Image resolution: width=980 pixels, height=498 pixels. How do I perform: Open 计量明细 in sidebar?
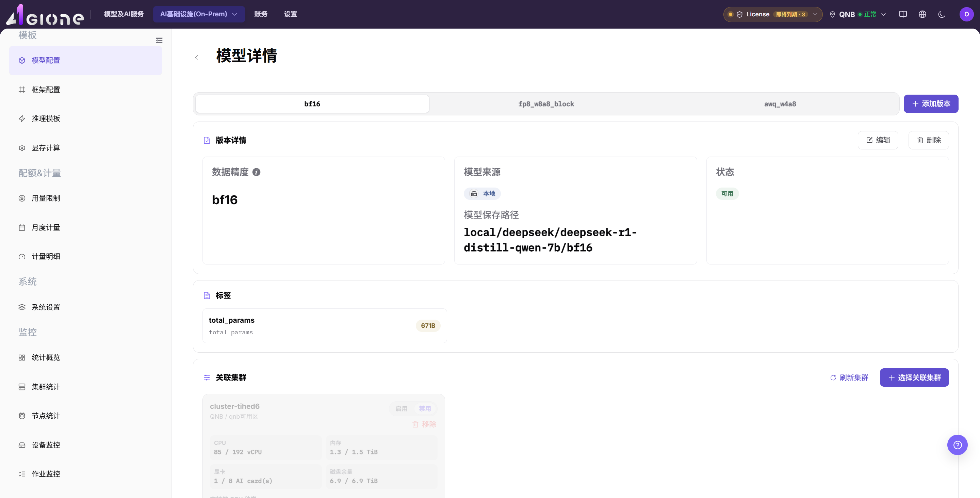86,256
